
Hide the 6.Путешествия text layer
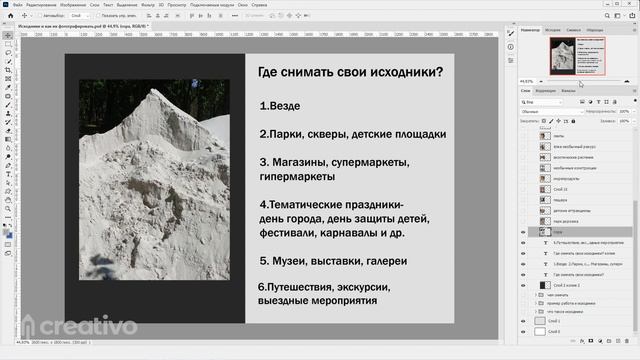click(x=523, y=243)
